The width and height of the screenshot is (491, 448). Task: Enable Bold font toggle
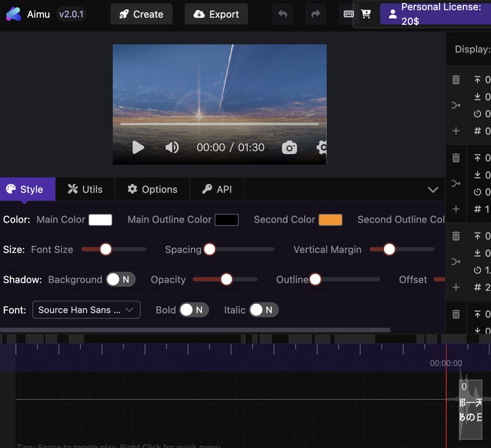[x=194, y=310]
